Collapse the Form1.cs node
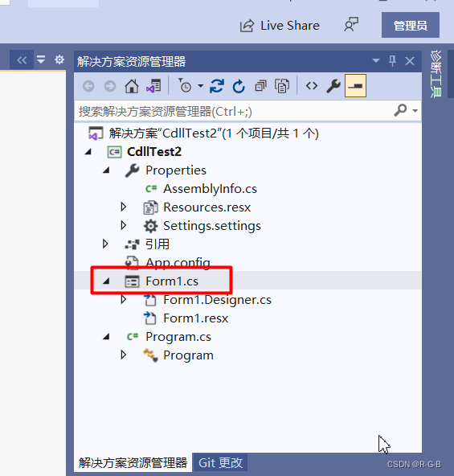The height and width of the screenshot is (476, 454). [106, 281]
